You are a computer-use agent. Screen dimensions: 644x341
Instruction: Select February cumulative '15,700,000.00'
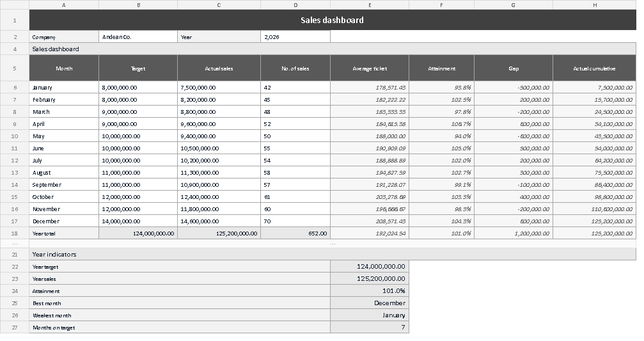[594, 99]
